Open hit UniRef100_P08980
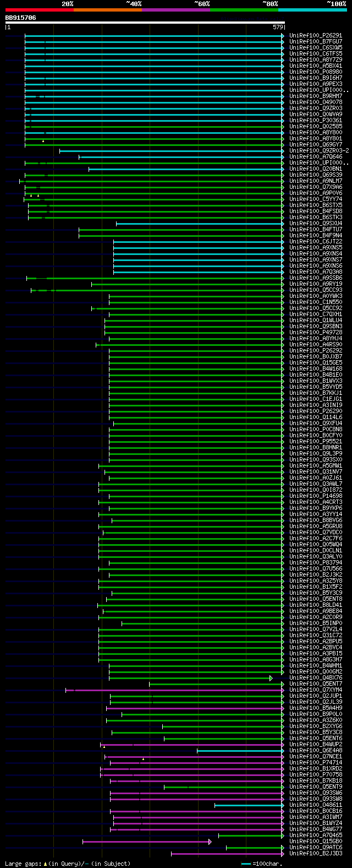This screenshot has height=868, width=352. click(316, 72)
